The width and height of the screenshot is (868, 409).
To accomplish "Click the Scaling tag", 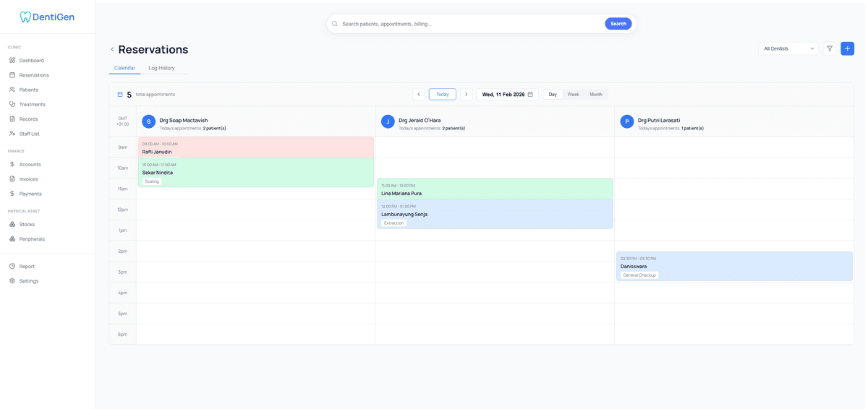I will click(152, 181).
